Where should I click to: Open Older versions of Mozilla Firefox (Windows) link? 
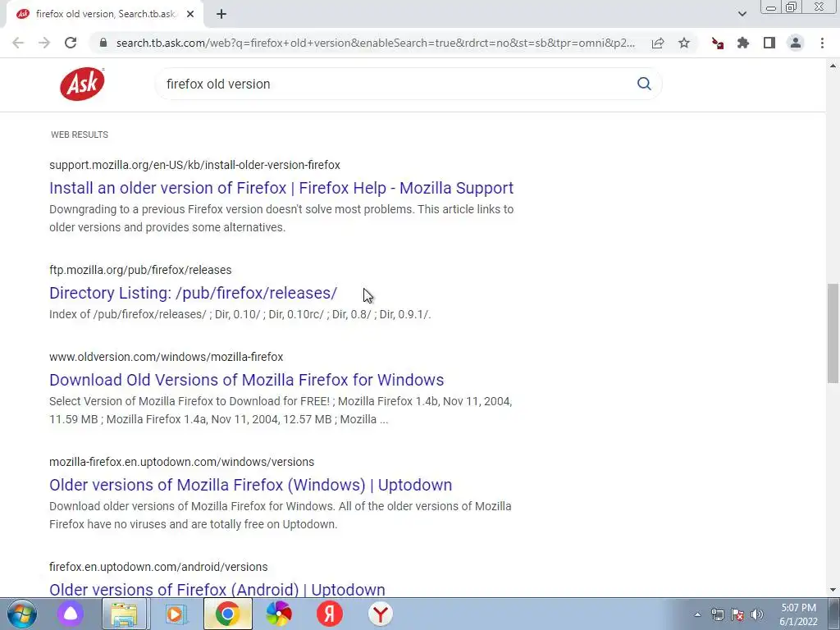tap(251, 485)
